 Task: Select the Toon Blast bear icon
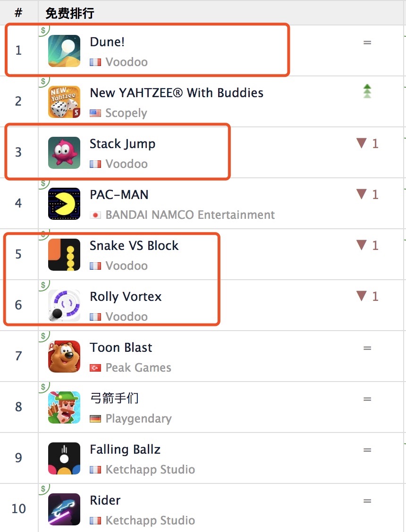[x=64, y=356]
